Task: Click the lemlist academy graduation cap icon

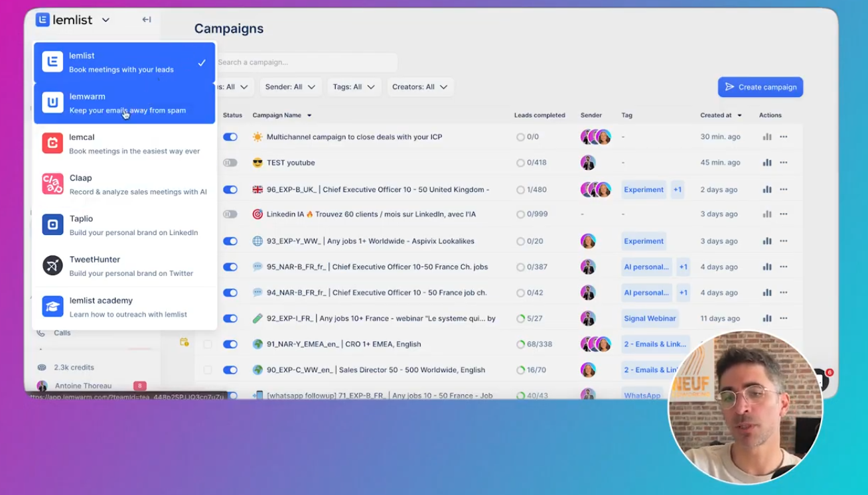Action: 52,307
